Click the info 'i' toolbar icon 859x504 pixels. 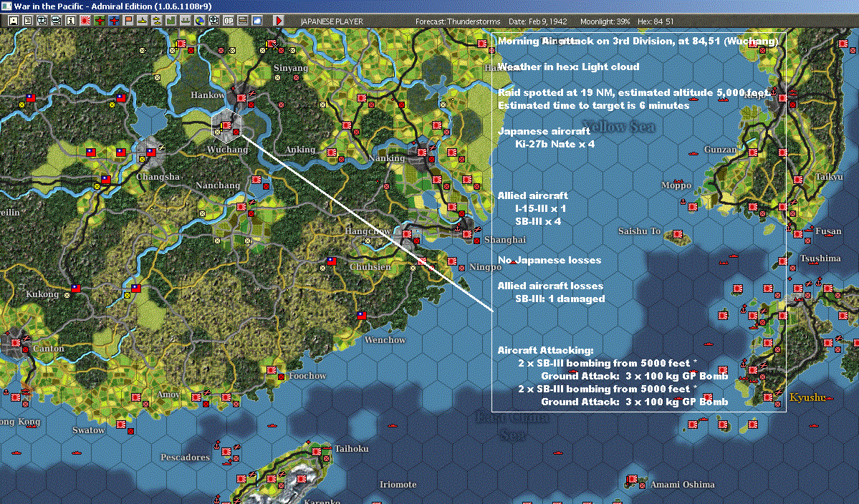pyautogui.click(x=71, y=21)
